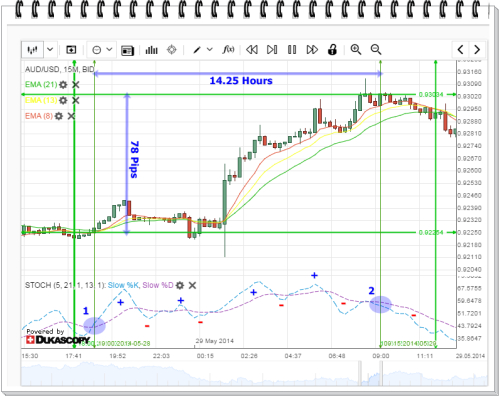Zoom out of the chart
The height and width of the screenshot is (397, 500).
pos(376,50)
